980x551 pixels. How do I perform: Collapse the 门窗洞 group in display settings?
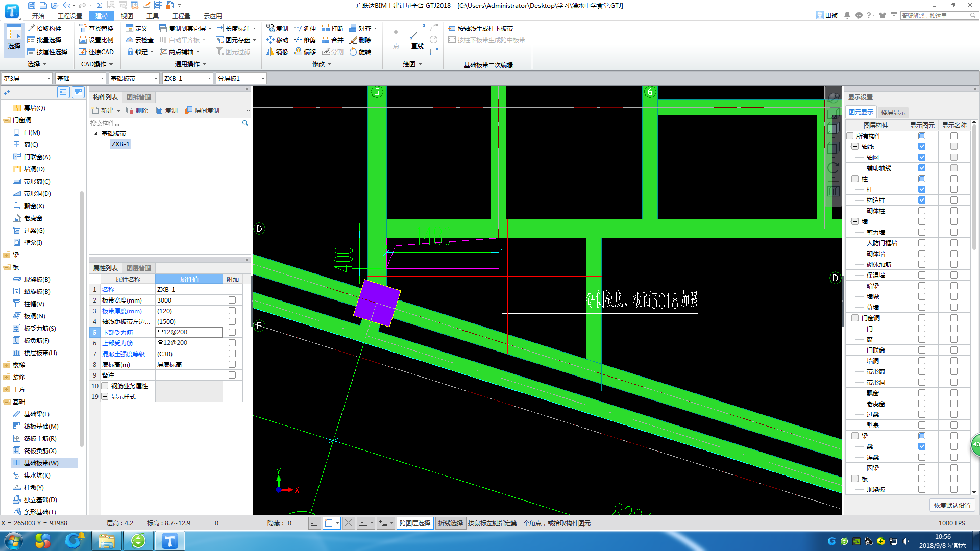[x=855, y=318]
